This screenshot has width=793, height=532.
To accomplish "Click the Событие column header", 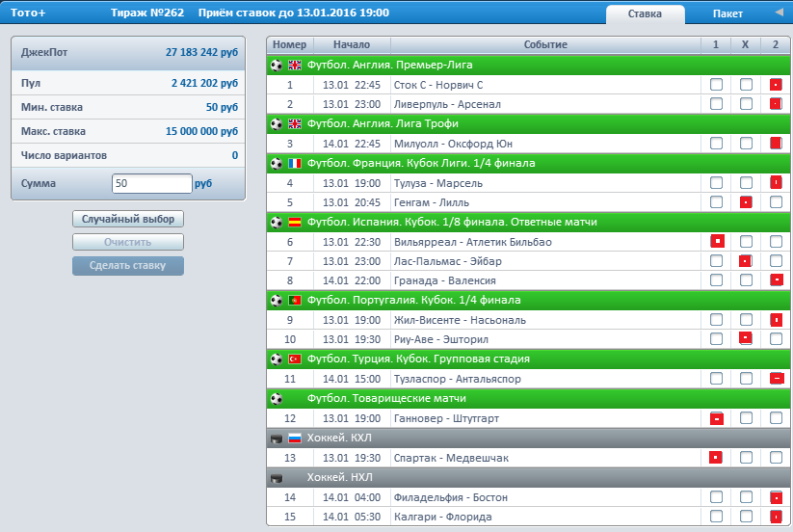I will pos(545,45).
